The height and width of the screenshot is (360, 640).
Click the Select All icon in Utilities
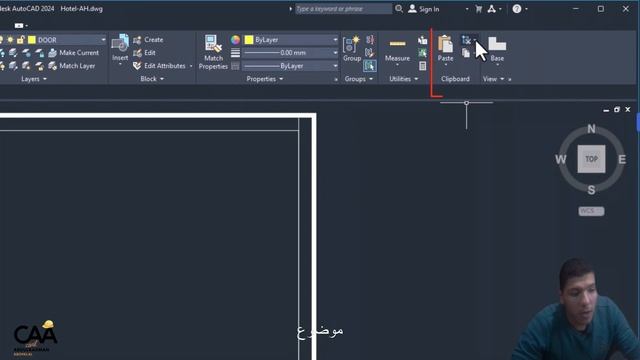422,53
